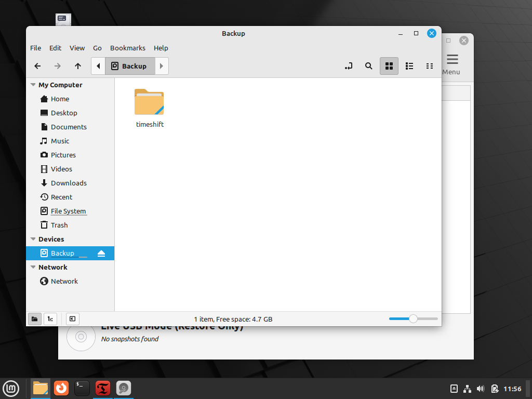Open the View menu
The height and width of the screenshot is (399, 532).
[x=77, y=48]
